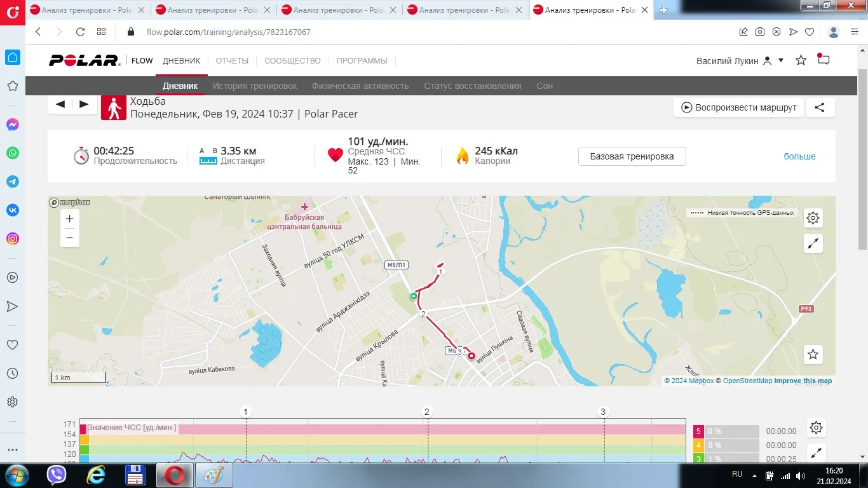The width and height of the screenshot is (868, 488).
Task: Click the red walking sport icon
Action: tap(114, 108)
